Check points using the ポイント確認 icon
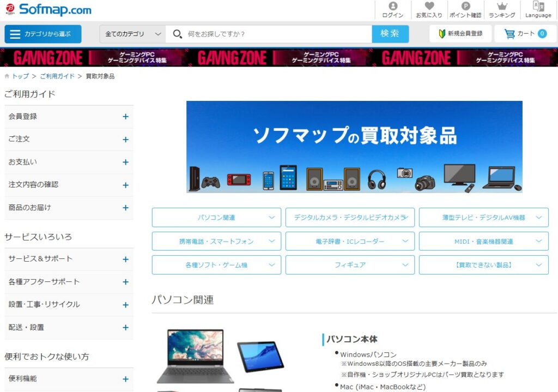 465,9
